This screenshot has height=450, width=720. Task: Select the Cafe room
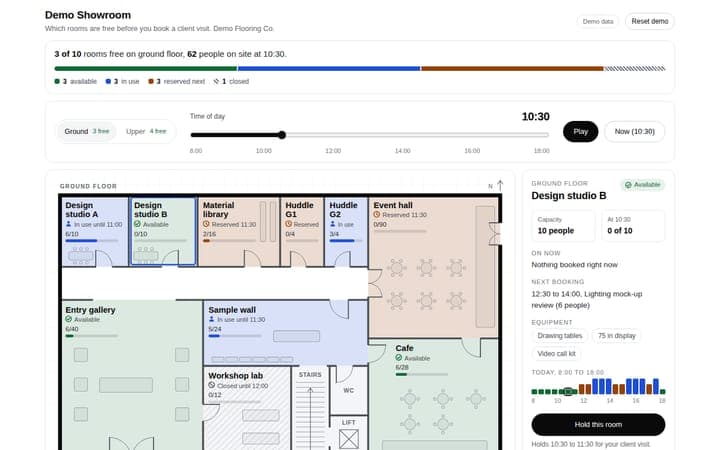tap(433, 395)
